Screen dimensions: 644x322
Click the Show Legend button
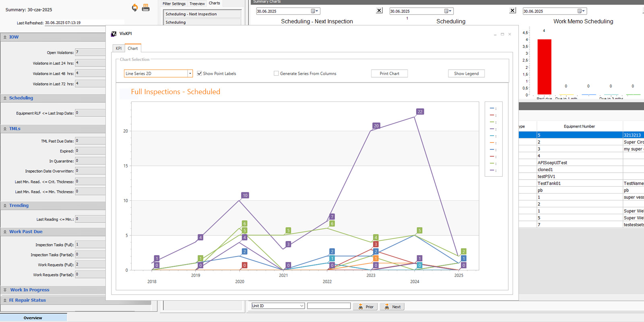pos(466,73)
